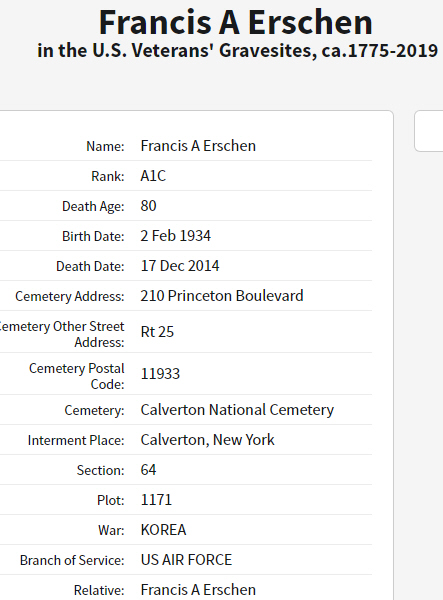Image resolution: width=443 pixels, height=600 pixels.
Task: Select the Birth Date '2 Feb 1934'
Action: (x=176, y=236)
